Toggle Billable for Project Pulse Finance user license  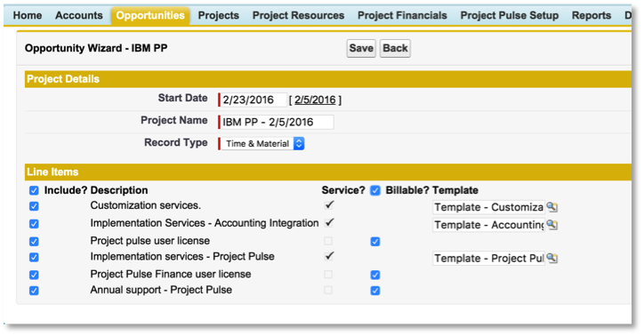pos(375,275)
